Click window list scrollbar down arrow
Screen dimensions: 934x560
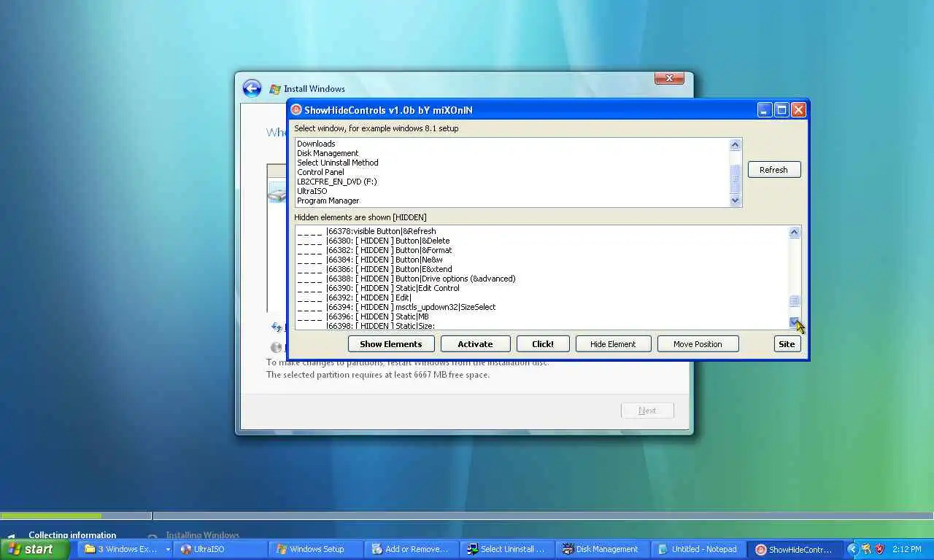coord(735,201)
